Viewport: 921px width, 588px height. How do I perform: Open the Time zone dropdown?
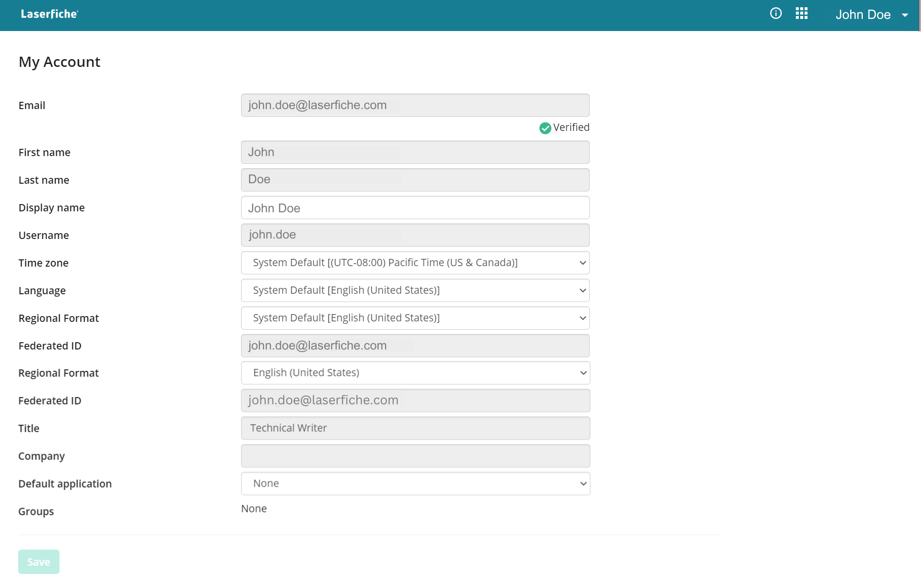415,263
